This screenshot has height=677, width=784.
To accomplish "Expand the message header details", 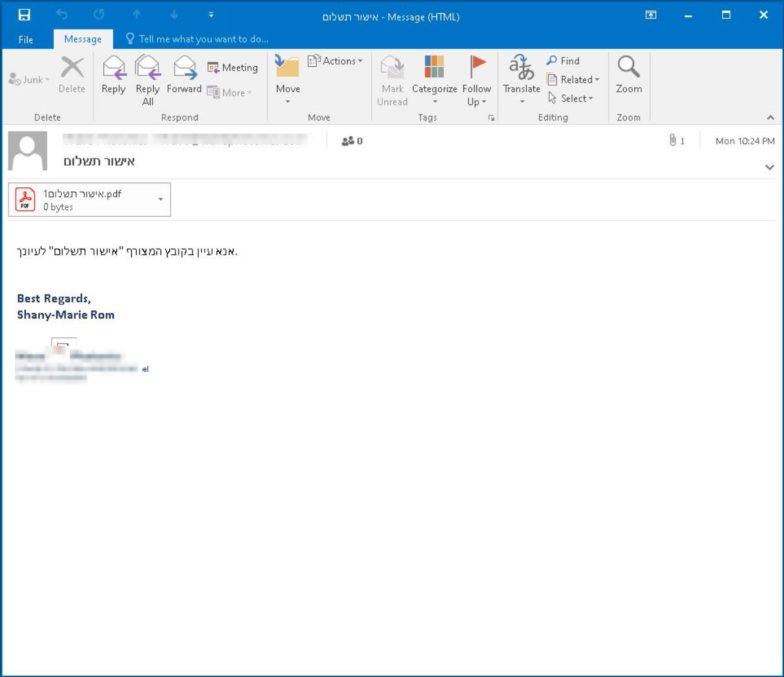I will tap(770, 167).
